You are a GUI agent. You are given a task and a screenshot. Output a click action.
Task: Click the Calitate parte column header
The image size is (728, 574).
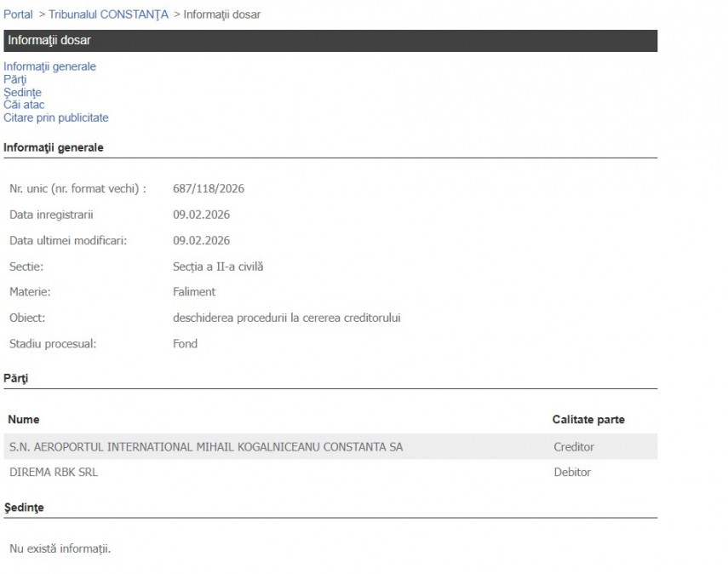(588, 420)
